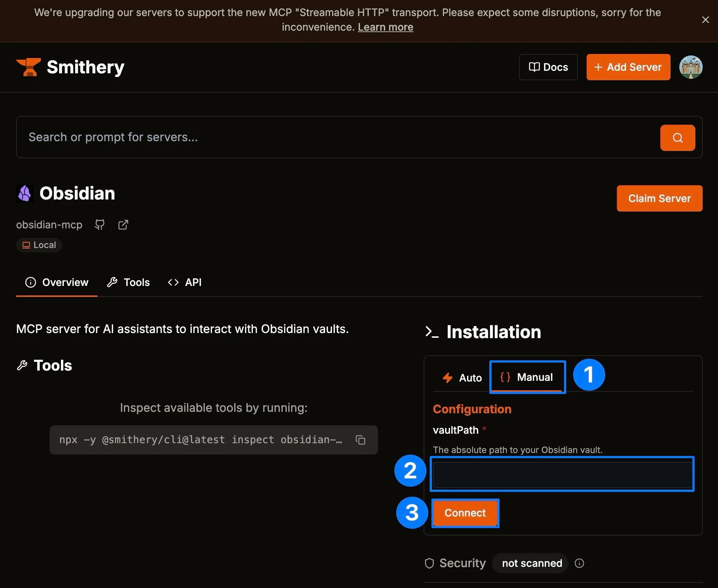Open the user avatar profile
The height and width of the screenshot is (588, 718).
point(691,67)
